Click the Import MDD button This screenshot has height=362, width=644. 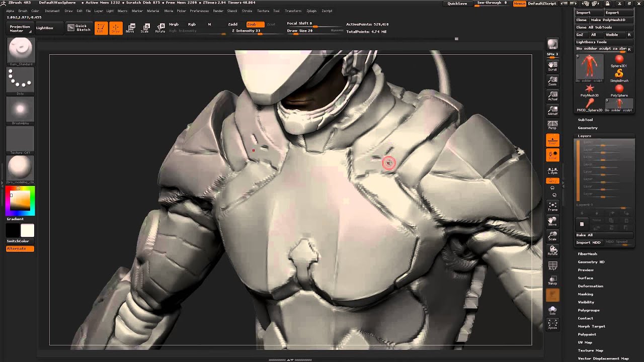[x=588, y=242]
